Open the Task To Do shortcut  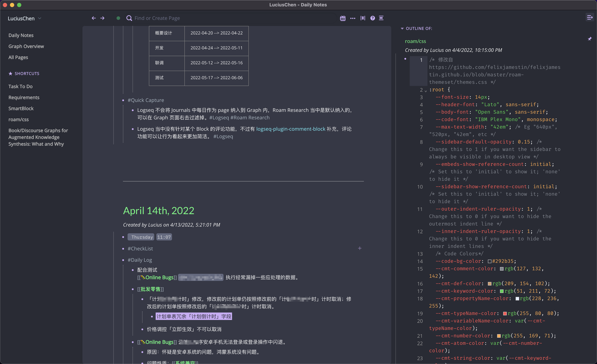pyautogui.click(x=20, y=86)
